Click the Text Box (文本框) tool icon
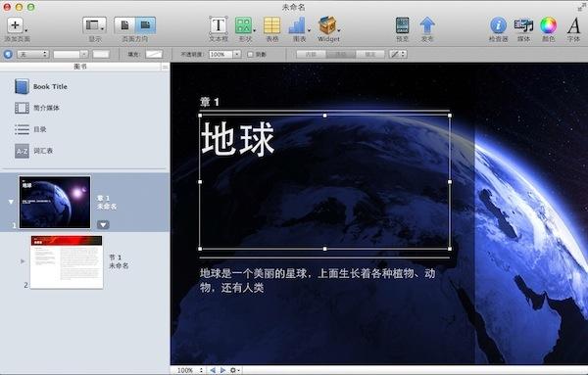The width and height of the screenshot is (588, 375). pyautogui.click(x=219, y=25)
